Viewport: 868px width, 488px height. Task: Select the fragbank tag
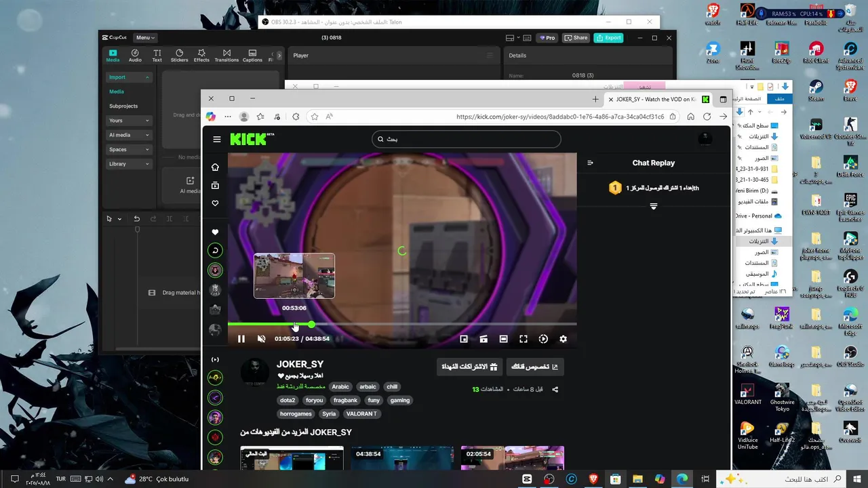coord(345,401)
